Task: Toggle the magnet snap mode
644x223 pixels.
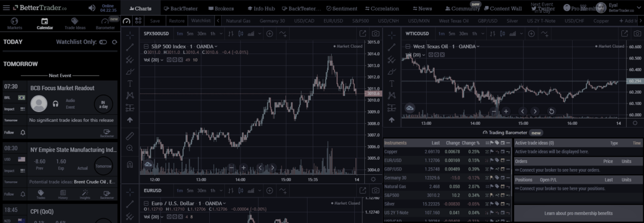Action: click(x=130, y=164)
